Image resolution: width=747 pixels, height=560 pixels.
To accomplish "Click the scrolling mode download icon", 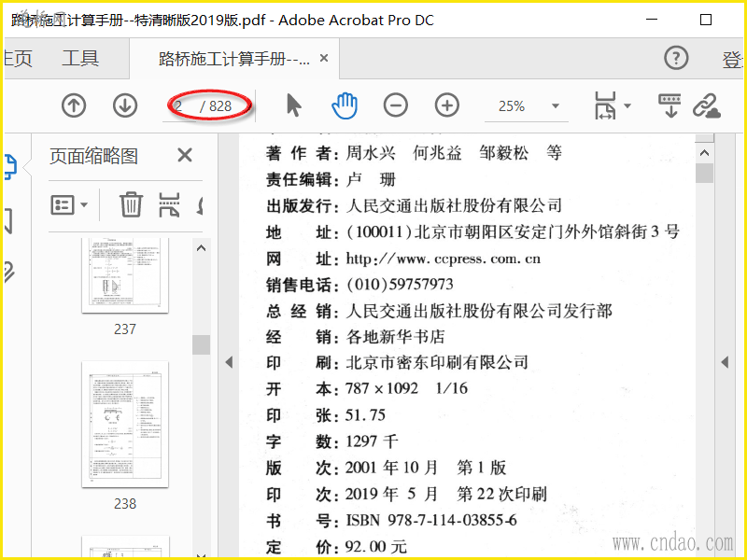I will point(669,105).
